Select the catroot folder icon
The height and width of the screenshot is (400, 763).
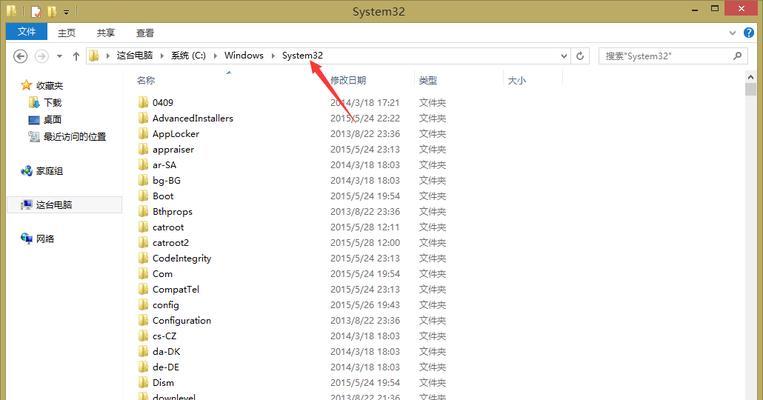[143, 227]
